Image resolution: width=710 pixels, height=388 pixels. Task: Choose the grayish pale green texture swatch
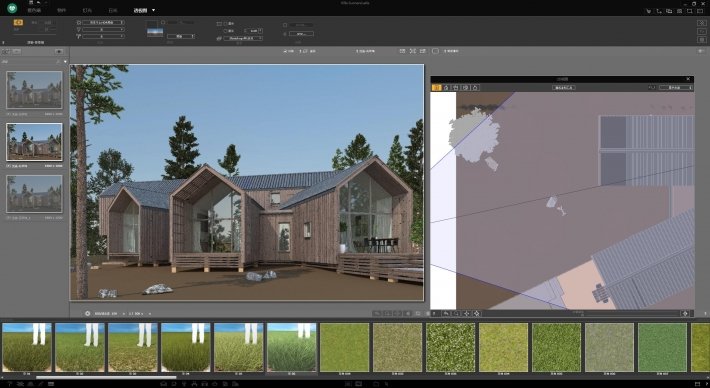[x=609, y=347]
